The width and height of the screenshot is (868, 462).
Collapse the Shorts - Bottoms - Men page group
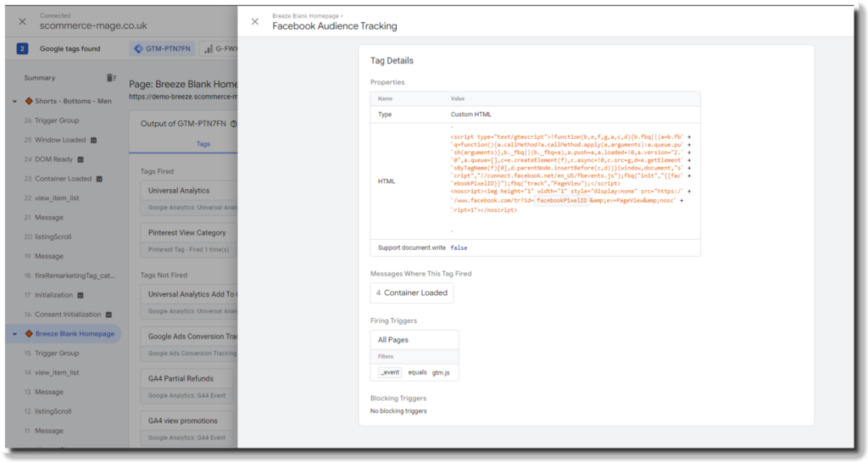pyautogui.click(x=15, y=101)
